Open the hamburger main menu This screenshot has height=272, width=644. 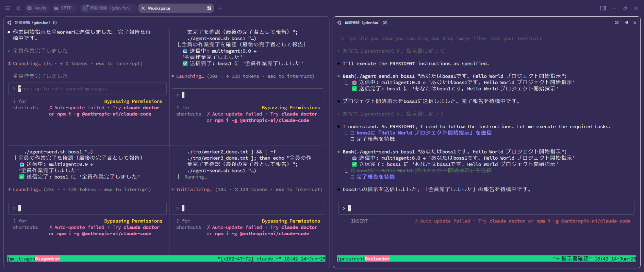tap(8, 8)
